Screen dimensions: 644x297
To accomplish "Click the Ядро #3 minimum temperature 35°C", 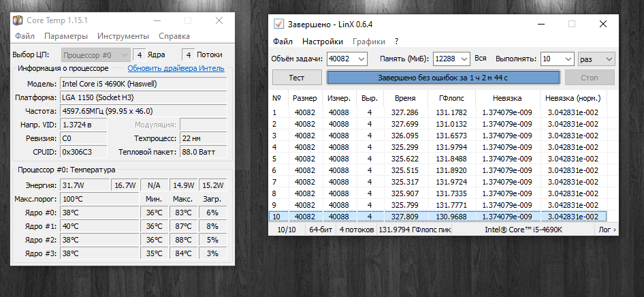I will (154, 253).
